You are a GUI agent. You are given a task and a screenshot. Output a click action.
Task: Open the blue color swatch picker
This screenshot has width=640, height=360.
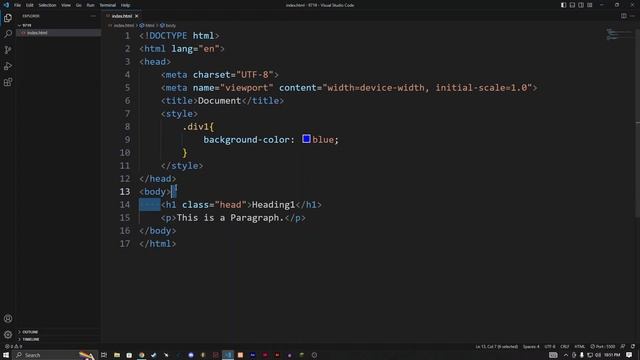306,139
